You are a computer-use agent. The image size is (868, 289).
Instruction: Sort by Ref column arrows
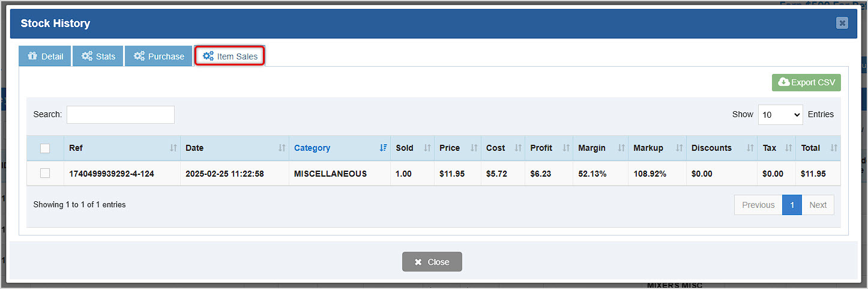[173, 148]
